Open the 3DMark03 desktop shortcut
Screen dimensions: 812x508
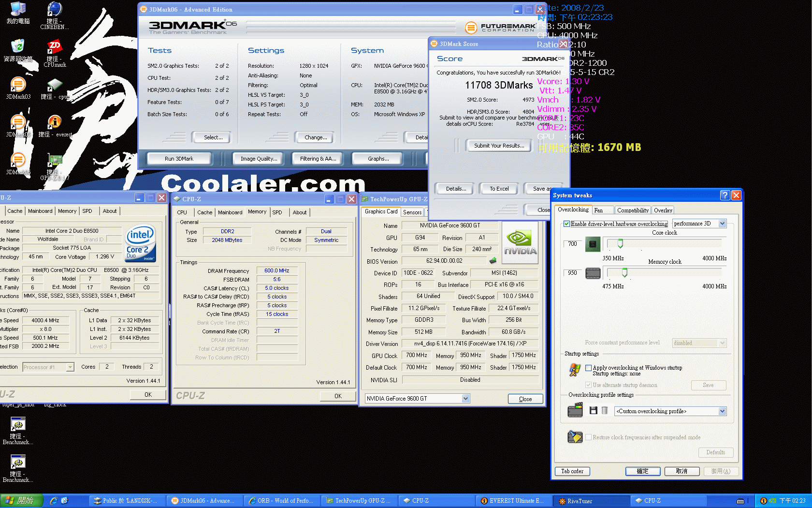[18, 88]
